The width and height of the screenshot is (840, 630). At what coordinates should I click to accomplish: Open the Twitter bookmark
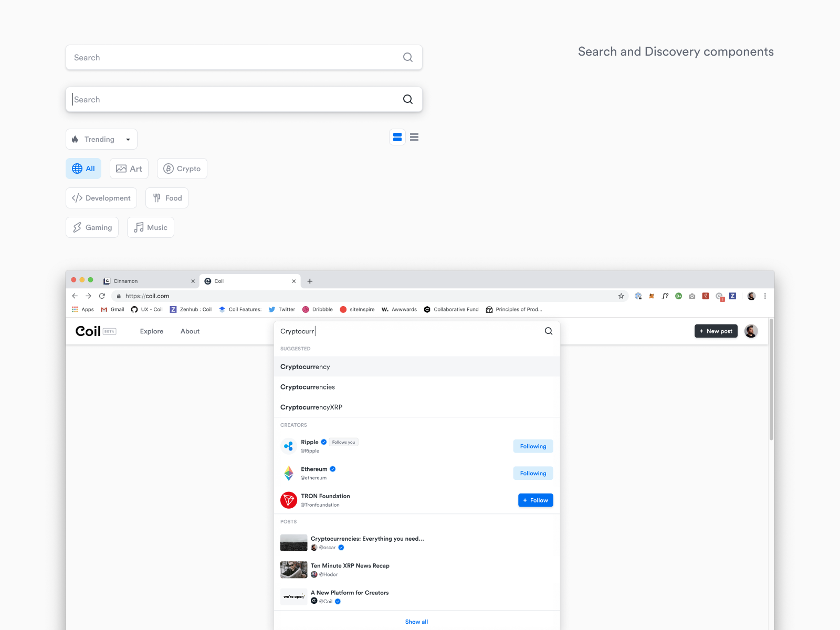coord(282,309)
